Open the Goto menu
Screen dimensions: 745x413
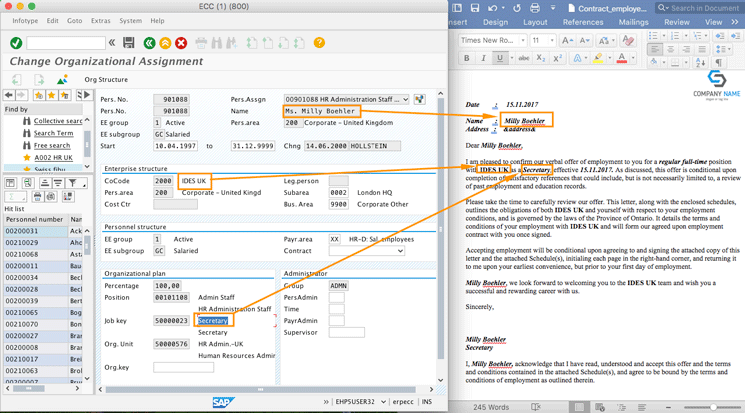click(74, 21)
